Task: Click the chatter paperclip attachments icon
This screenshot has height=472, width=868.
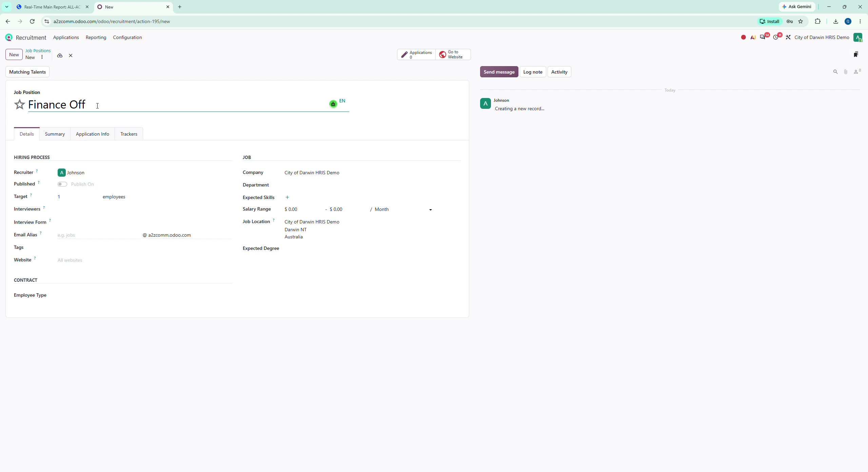Action: [846, 72]
